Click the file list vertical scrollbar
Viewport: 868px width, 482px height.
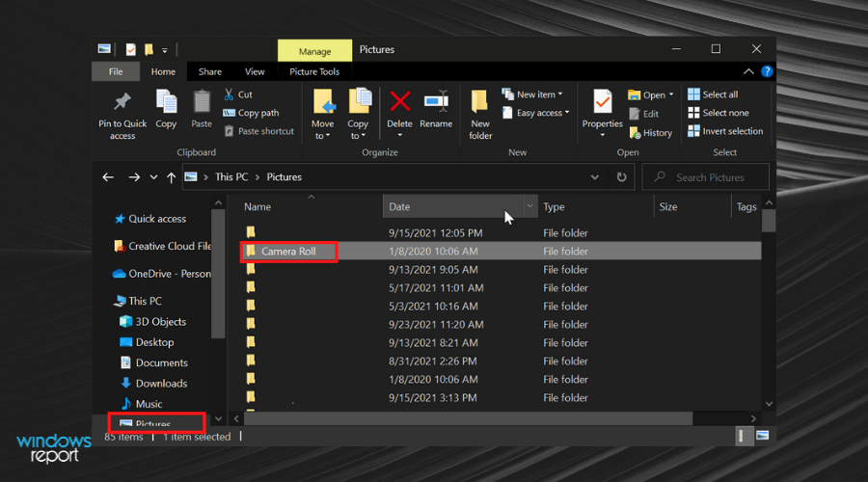pyautogui.click(x=769, y=222)
